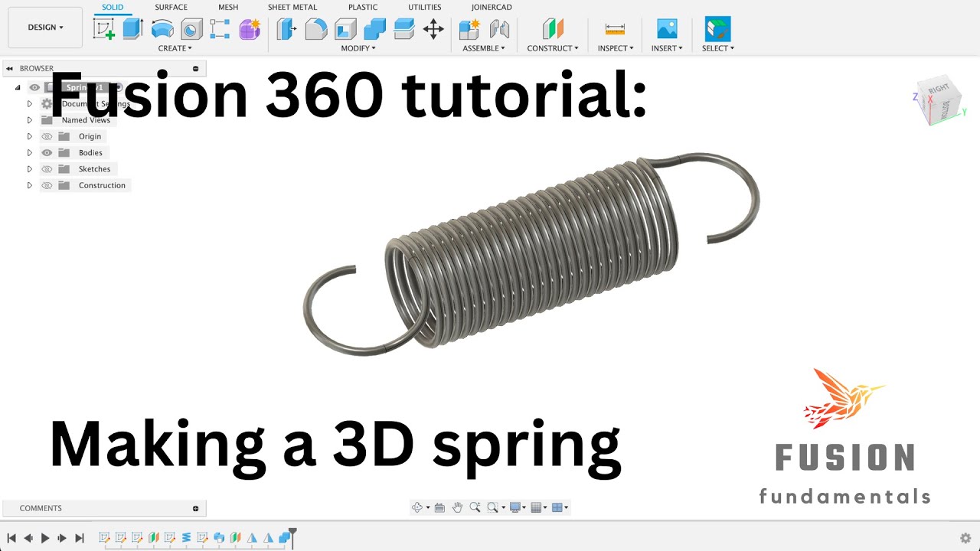The width and height of the screenshot is (980, 551).
Task: Expand the Origin tree node
Action: [x=30, y=136]
